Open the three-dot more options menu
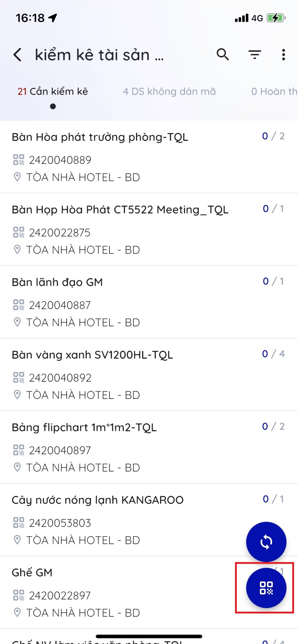 point(284,55)
